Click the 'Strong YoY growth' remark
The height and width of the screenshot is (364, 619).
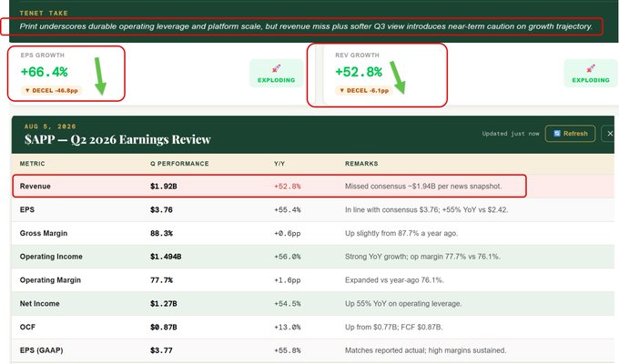pos(422,257)
